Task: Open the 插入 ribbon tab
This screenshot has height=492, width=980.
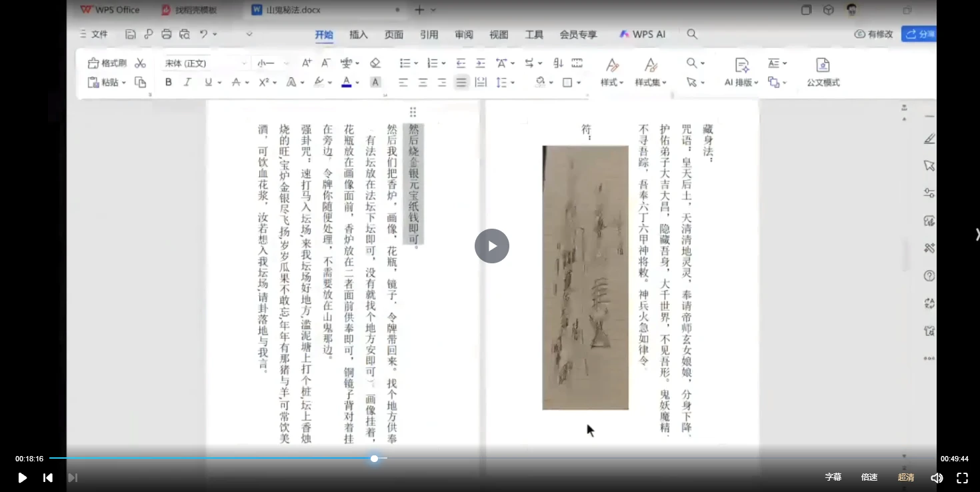Action: click(x=359, y=35)
